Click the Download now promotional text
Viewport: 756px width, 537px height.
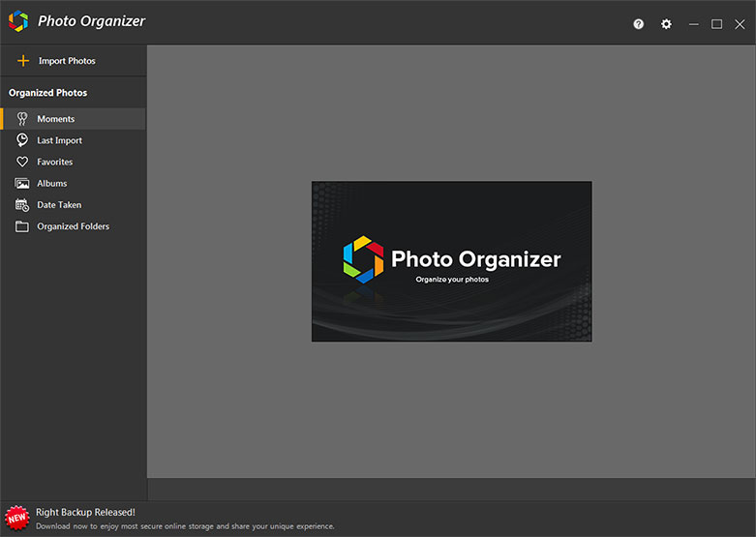[x=185, y=526]
